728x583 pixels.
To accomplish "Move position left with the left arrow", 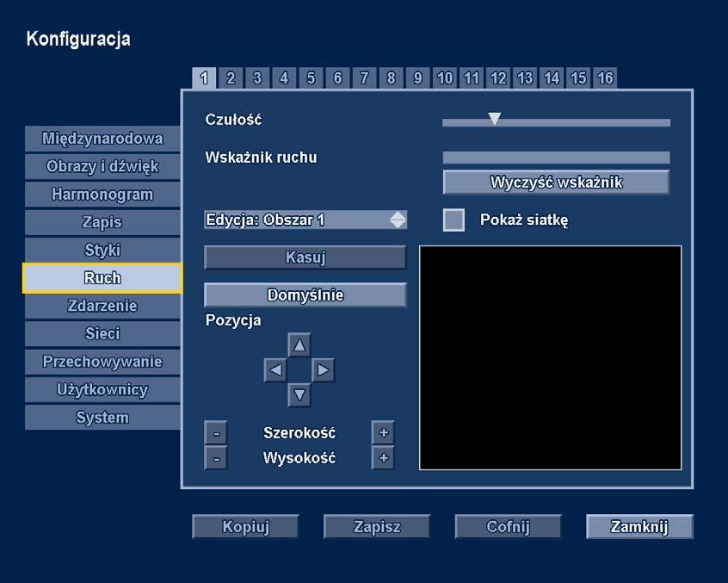I will tap(275, 370).
